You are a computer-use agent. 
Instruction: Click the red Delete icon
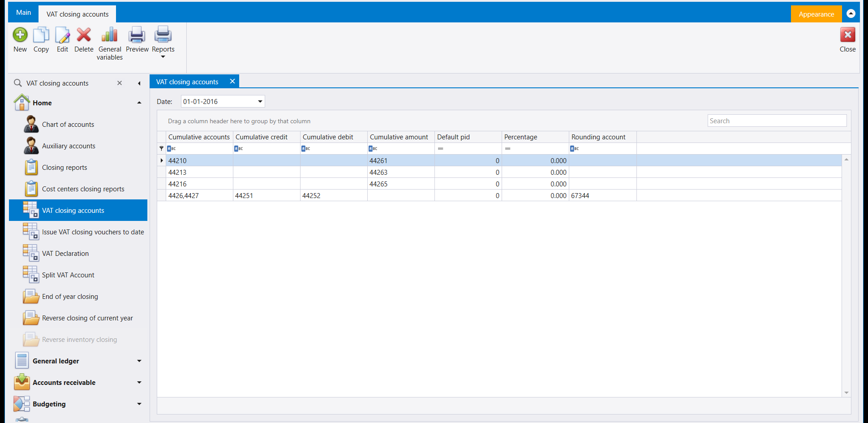point(84,35)
